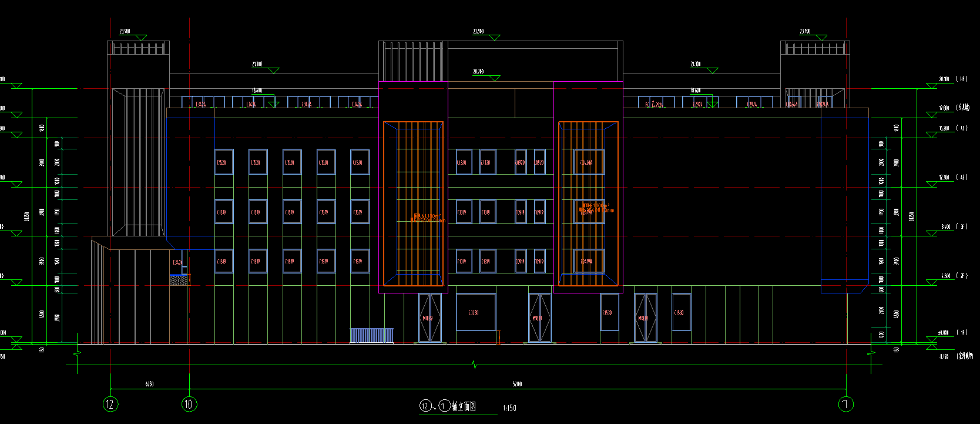Image resolution: width=980 pixels, height=424 pixels.
Task: Click the break line symbol on the long green baseline
Action: point(474,365)
